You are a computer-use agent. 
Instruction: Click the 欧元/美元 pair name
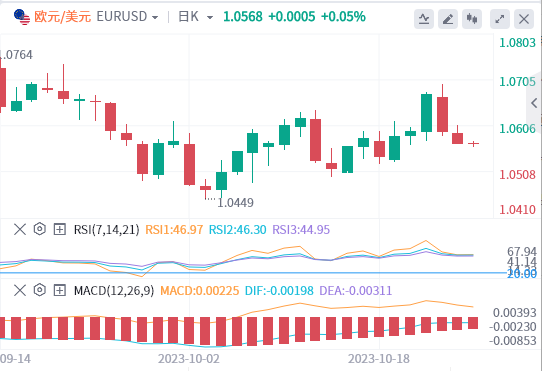coord(63,17)
